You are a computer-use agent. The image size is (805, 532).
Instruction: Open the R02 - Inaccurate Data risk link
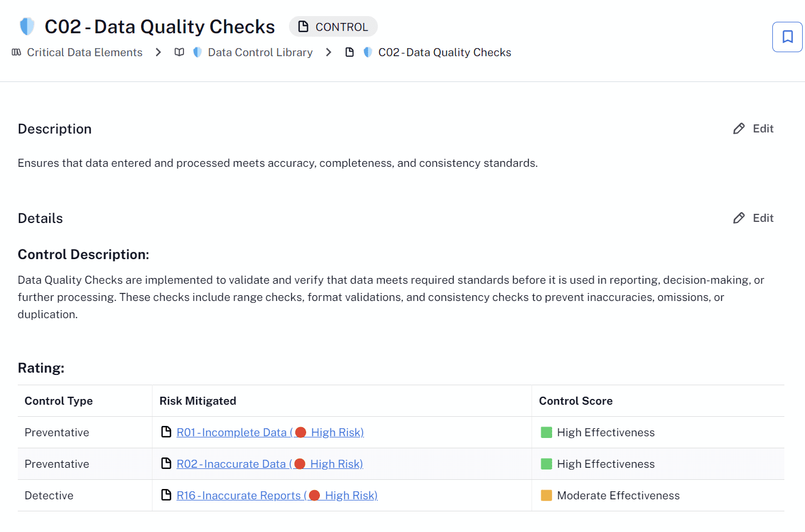click(x=269, y=463)
